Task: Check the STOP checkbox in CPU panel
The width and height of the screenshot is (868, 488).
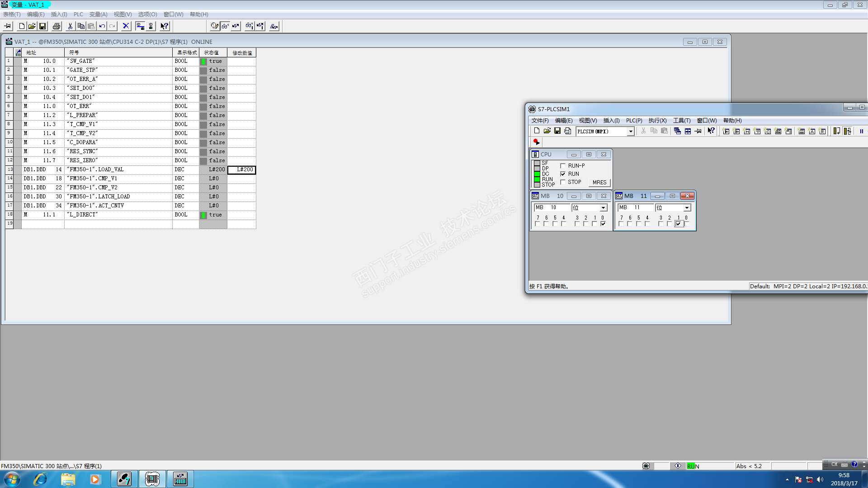Action: (563, 182)
